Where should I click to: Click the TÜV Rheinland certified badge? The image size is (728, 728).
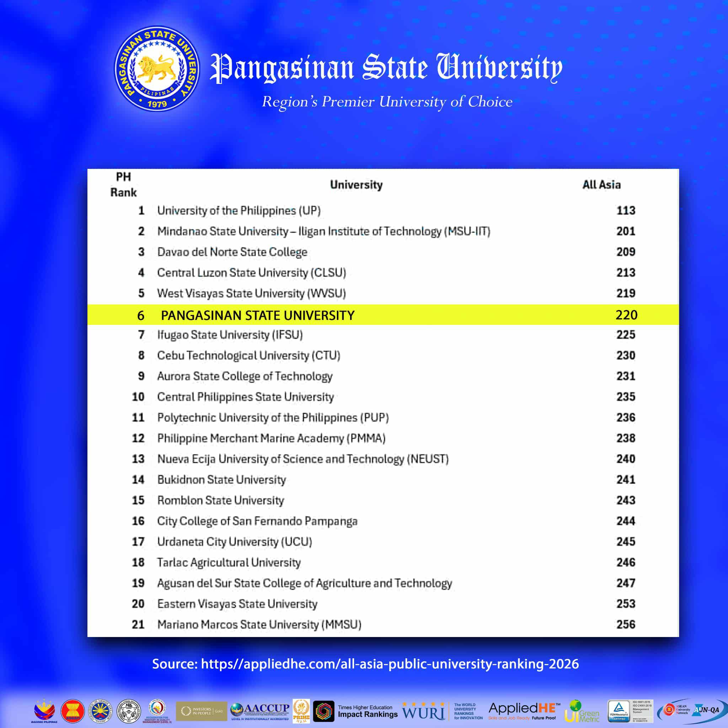point(619,711)
